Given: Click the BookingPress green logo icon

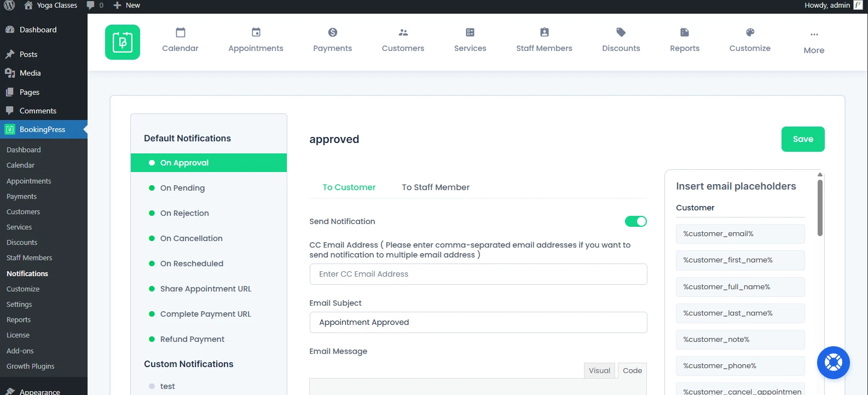Looking at the screenshot, I should click(x=123, y=42).
